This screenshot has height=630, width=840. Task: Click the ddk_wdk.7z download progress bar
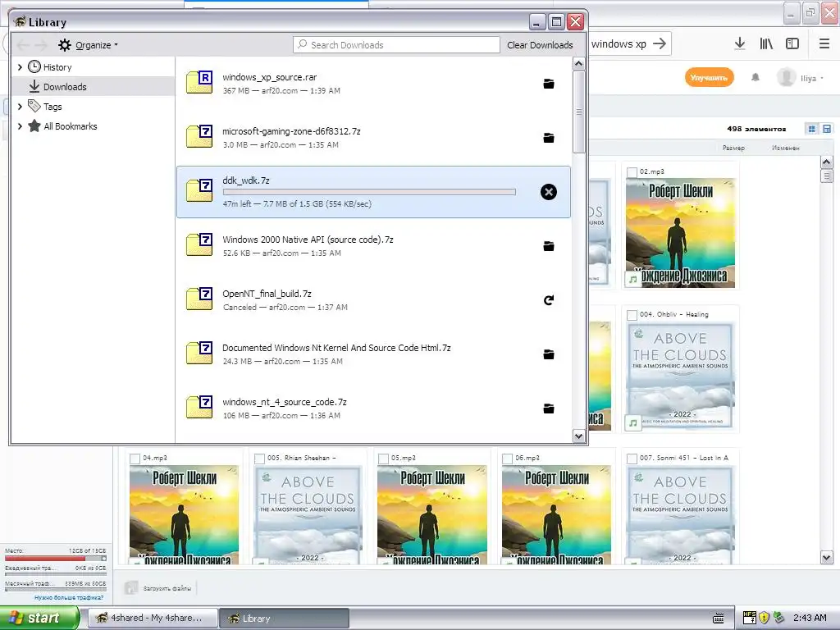pos(369,192)
